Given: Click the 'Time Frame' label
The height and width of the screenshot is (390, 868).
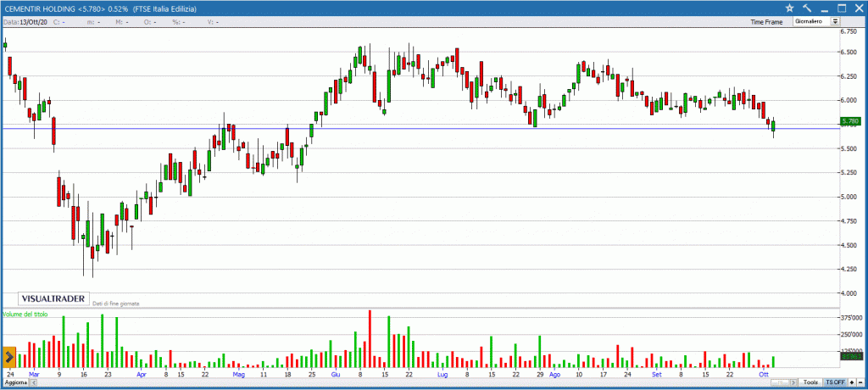Looking at the screenshot, I should [766, 22].
